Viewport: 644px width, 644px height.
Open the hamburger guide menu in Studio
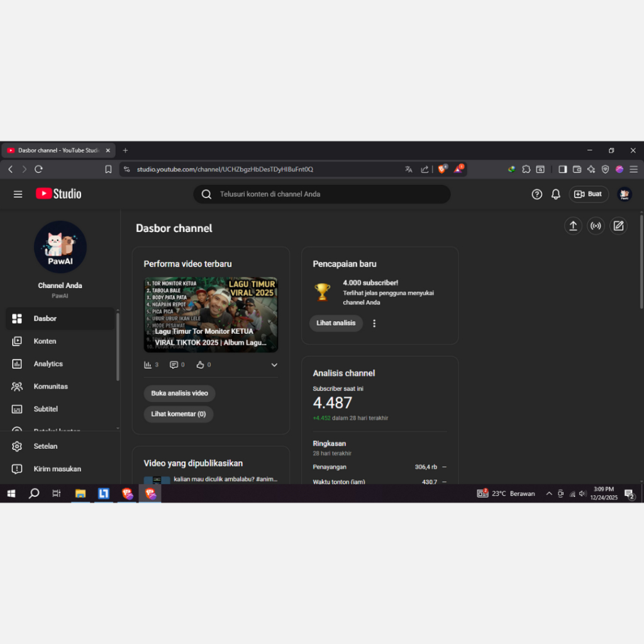pyautogui.click(x=18, y=194)
